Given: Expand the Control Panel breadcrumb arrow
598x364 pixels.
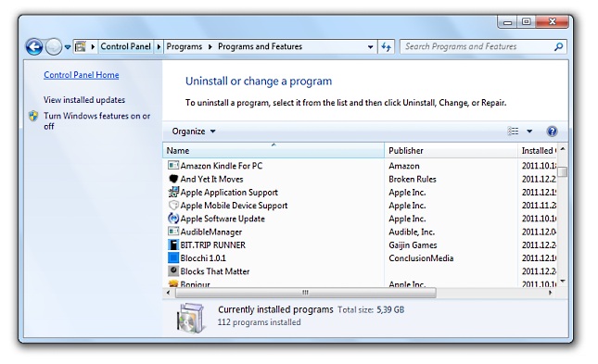Looking at the screenshot, I should (x=159, y=47).
